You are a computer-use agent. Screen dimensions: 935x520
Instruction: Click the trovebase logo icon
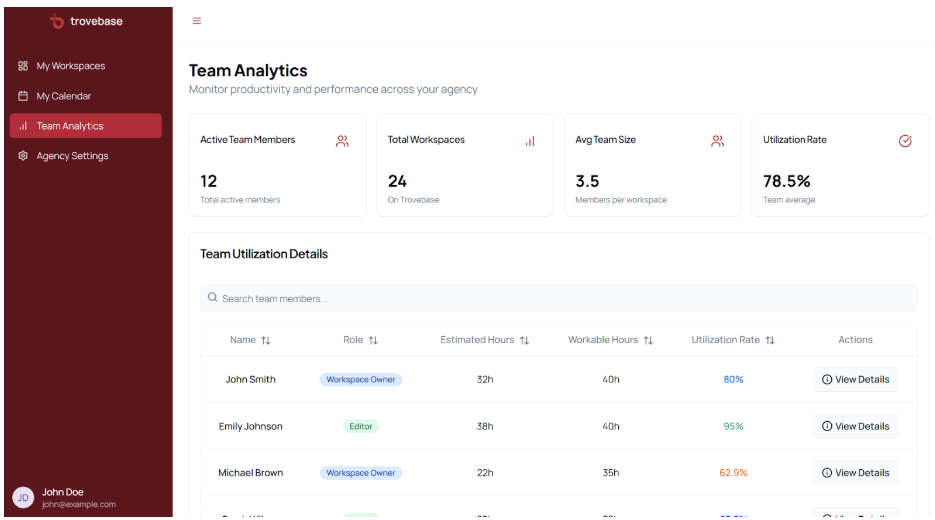pyautogui.click(x=57, y=21)
